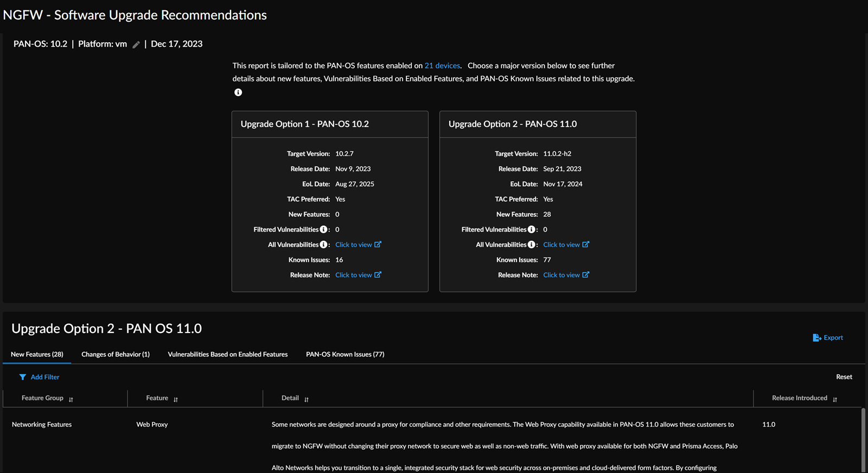This screenshot has height=473, width=868.
Task: Sort by Release Introduced column
Action: point(835,399)
